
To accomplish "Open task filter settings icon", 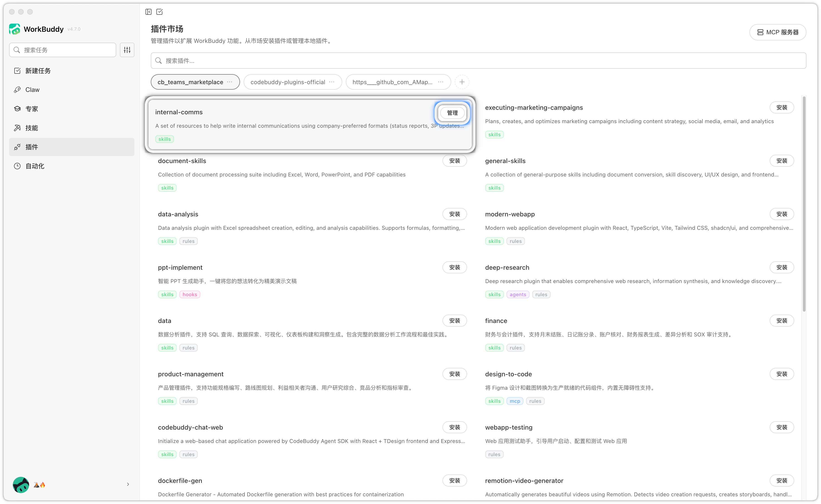I will (127, 50).
